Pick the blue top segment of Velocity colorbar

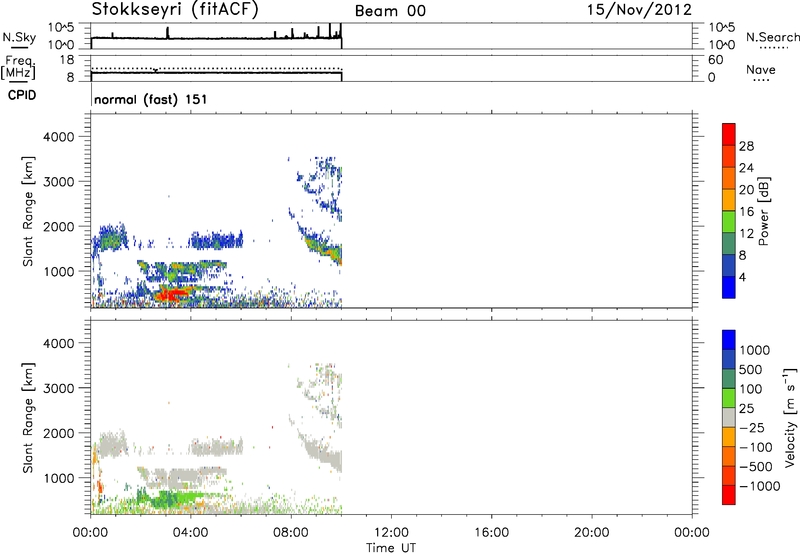point(729,340)
